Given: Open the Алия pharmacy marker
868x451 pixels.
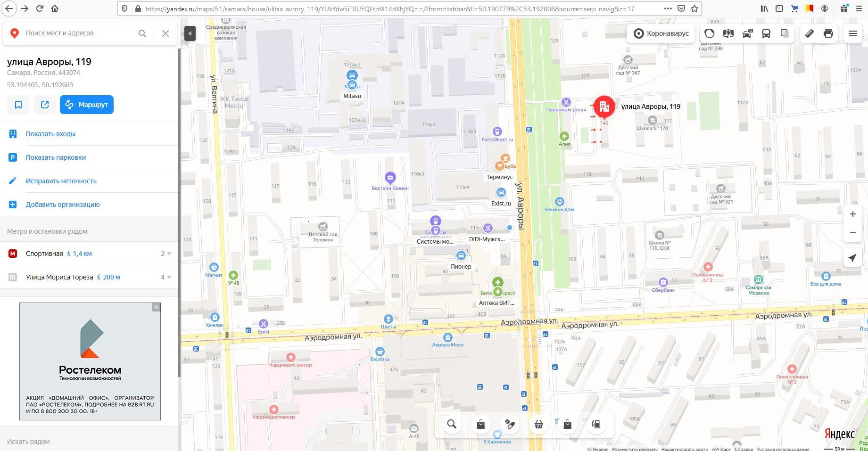Looking at the screenshot, I should tap(564, 136).
